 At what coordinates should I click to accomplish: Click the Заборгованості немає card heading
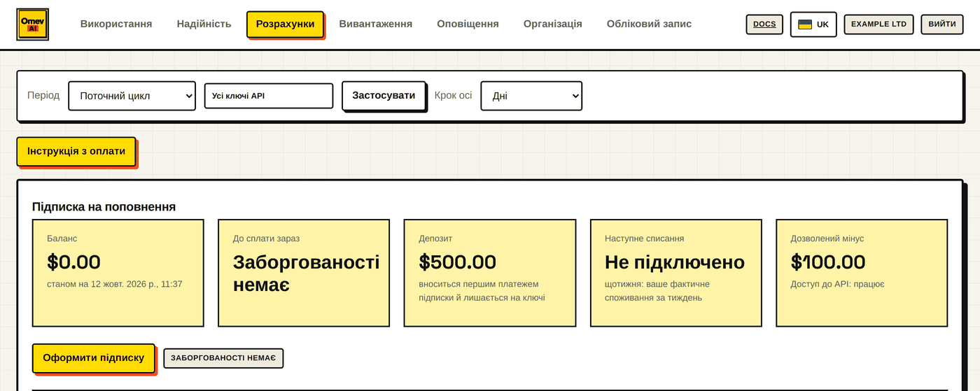[306, 273]
